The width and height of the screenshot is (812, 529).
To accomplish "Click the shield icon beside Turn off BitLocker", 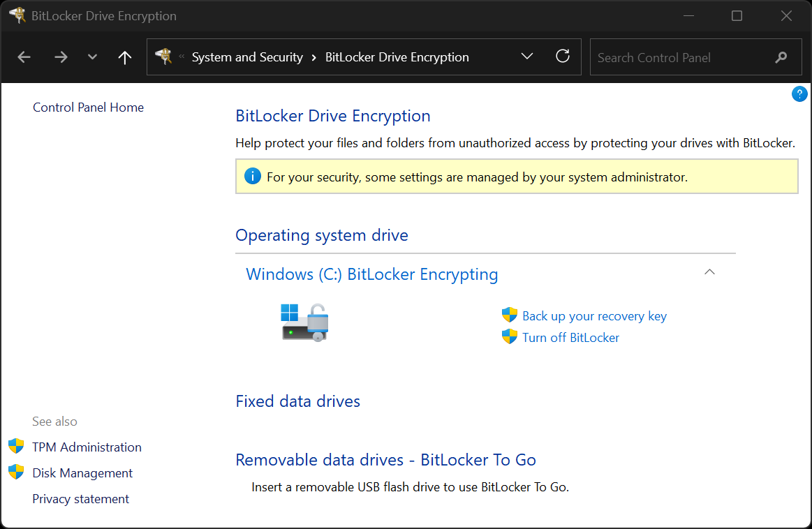I will 509,337.
